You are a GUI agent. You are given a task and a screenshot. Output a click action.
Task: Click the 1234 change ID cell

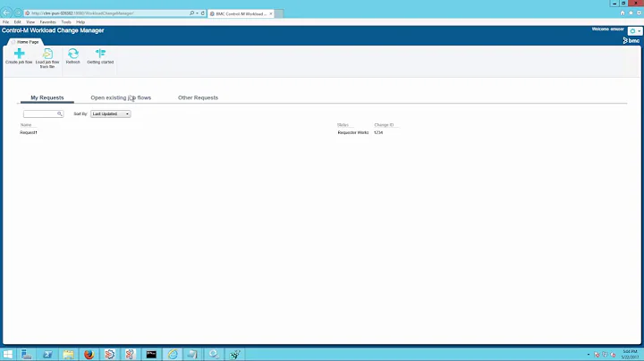coord(378,132)
